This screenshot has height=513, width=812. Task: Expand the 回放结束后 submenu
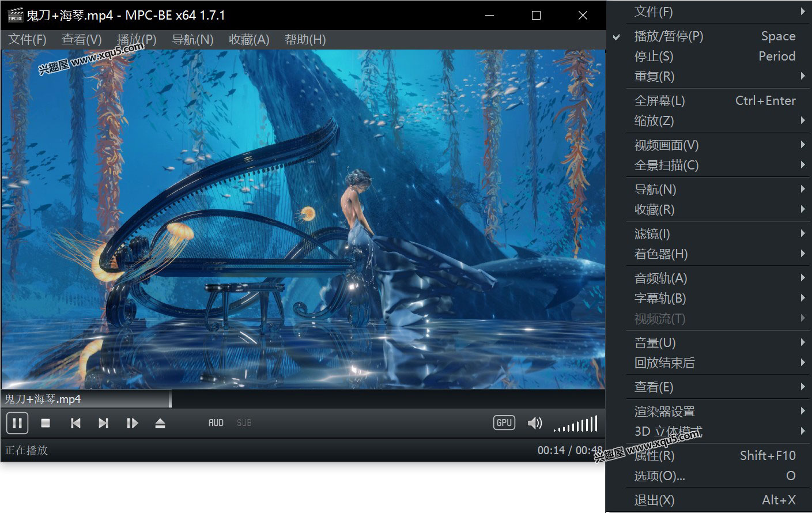click(x=709, y=363)
